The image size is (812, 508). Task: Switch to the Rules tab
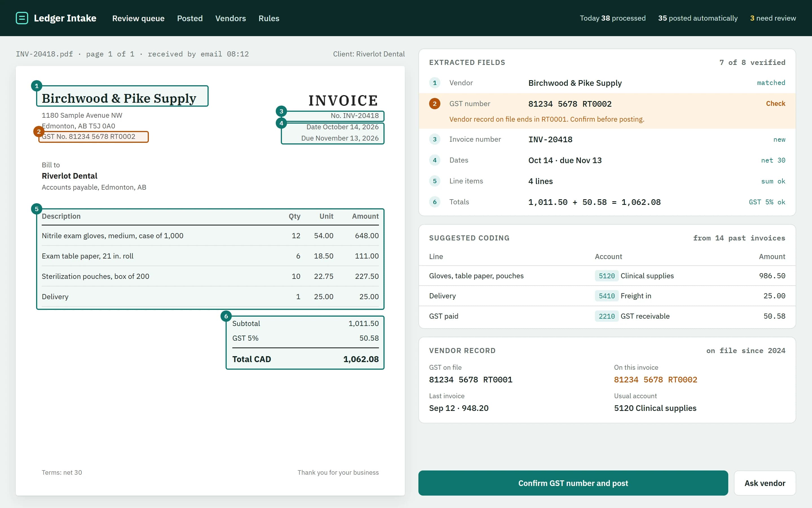tap(269, 18)
